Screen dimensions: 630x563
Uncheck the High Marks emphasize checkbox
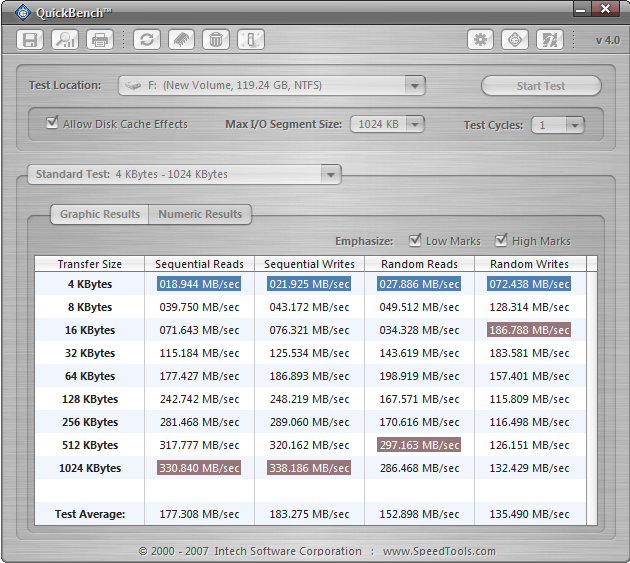[501, 241]
